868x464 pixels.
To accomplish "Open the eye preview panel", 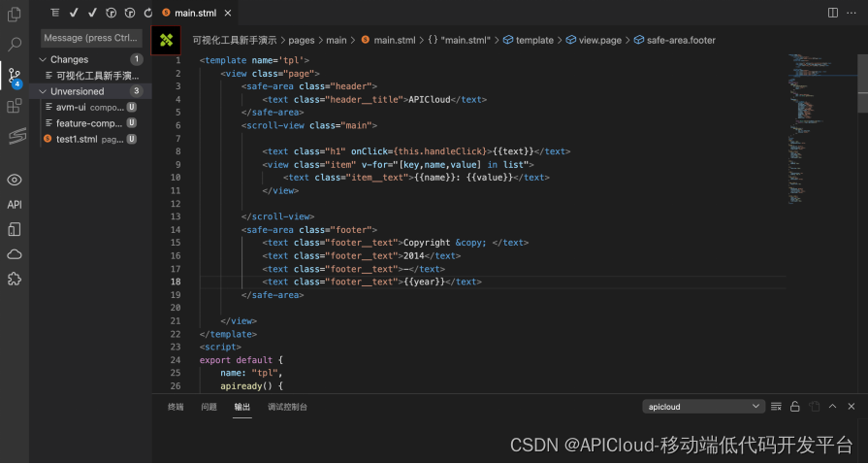I will [15, 180].
